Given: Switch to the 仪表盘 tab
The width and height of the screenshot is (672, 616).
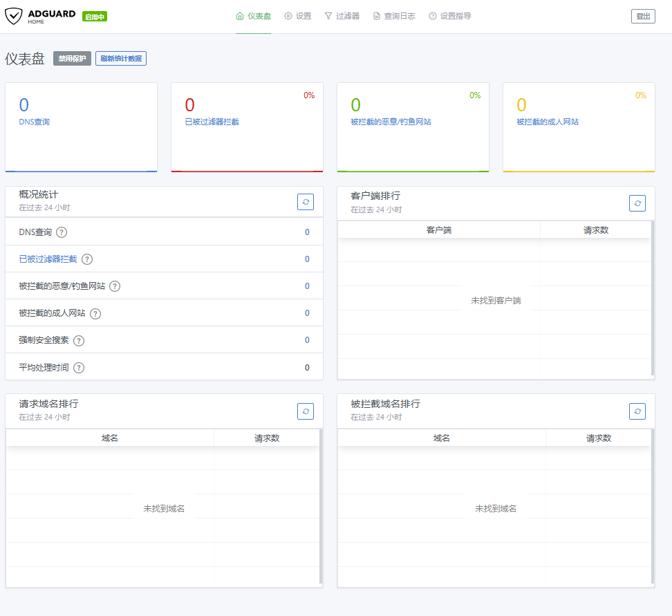Looking at the screenshot, I should coord(253,16).
